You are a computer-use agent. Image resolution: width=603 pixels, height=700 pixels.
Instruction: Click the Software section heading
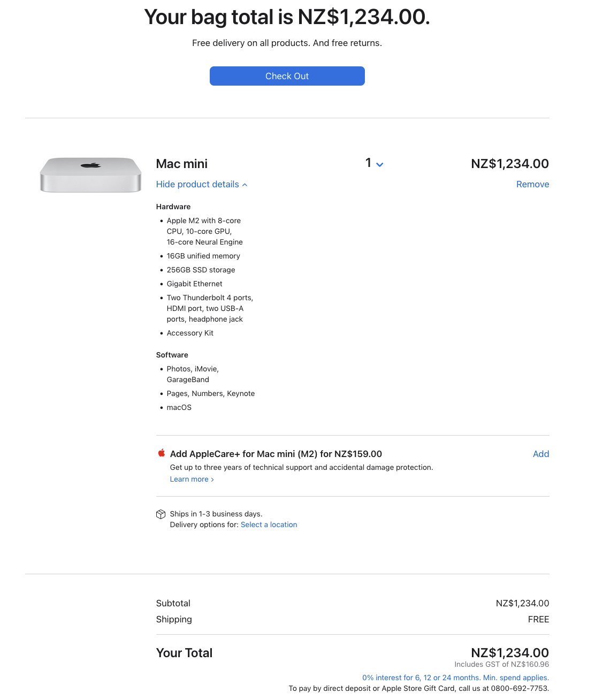[172, 355]
